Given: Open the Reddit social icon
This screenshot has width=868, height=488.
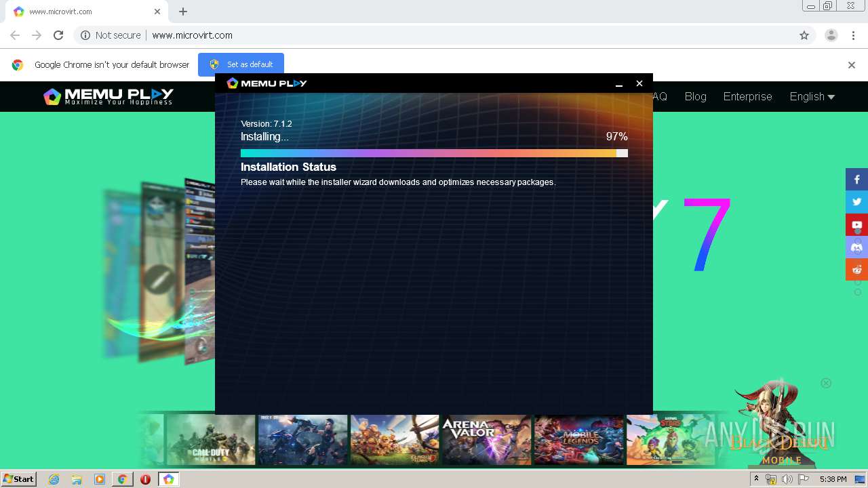Looking at the screenshot, I should click(x=856, y=269).
